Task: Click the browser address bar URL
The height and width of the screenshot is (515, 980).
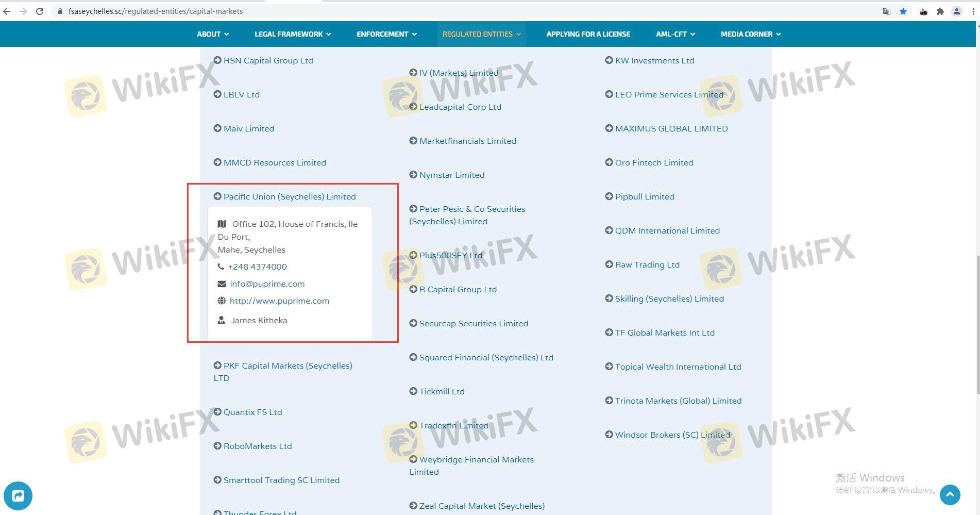Action: click(155, 11)
